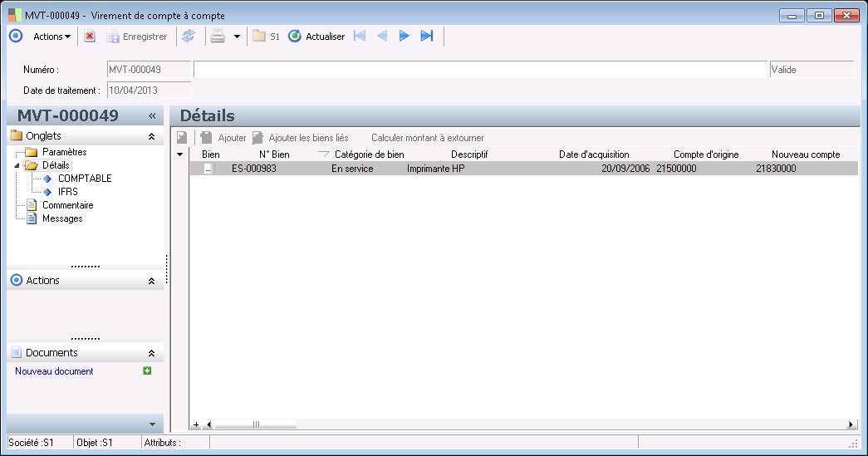Click the ellipsis button in the ES-000983 row
868x456 pixels.
208,169
